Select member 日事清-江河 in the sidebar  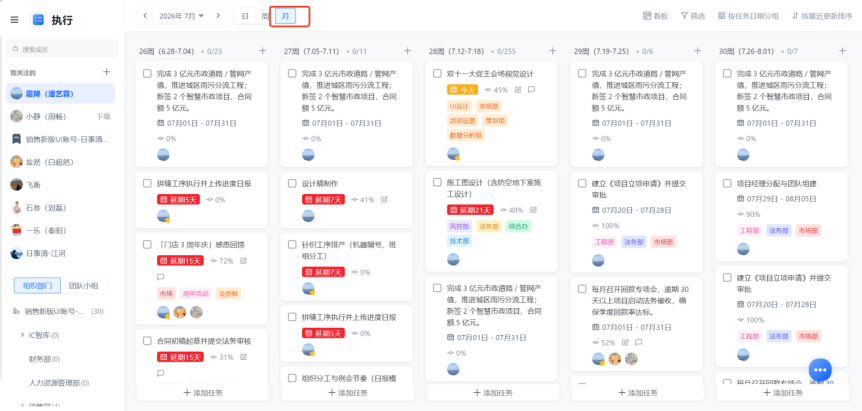pyautogui.click(x=61, y=253)
